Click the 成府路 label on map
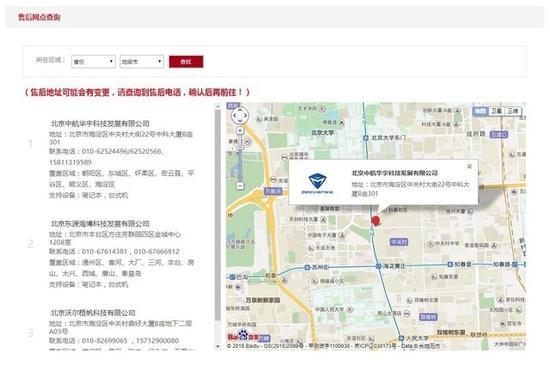The width and height of the screenshot is (550, 365). click(x=476, y=134)
